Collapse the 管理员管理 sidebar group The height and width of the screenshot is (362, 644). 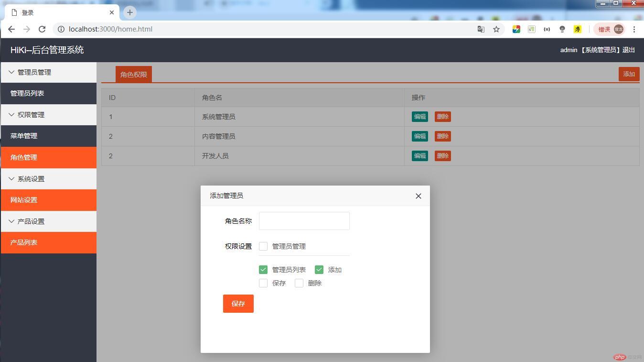point(49,72)
